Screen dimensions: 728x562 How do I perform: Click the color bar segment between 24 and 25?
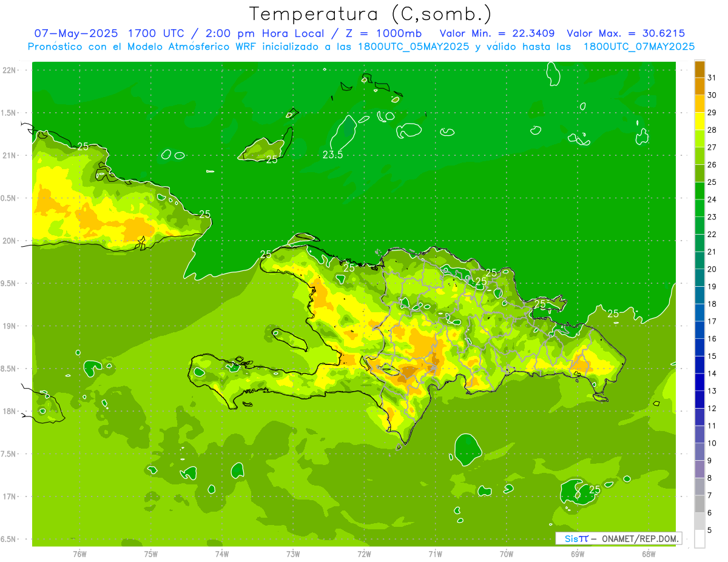click(699, 192)
